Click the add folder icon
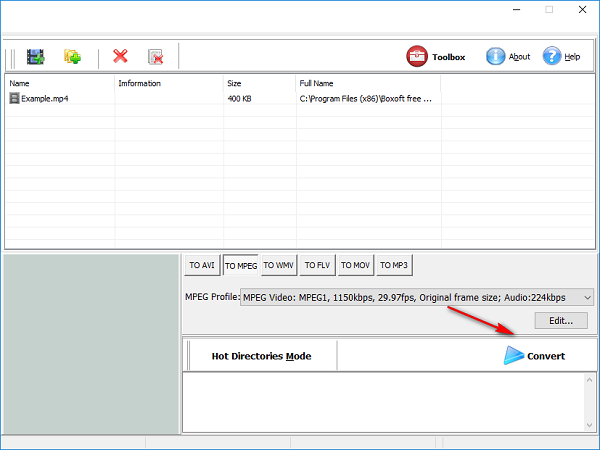This screenshot has width=600, height=450. (x=72, y=57)
